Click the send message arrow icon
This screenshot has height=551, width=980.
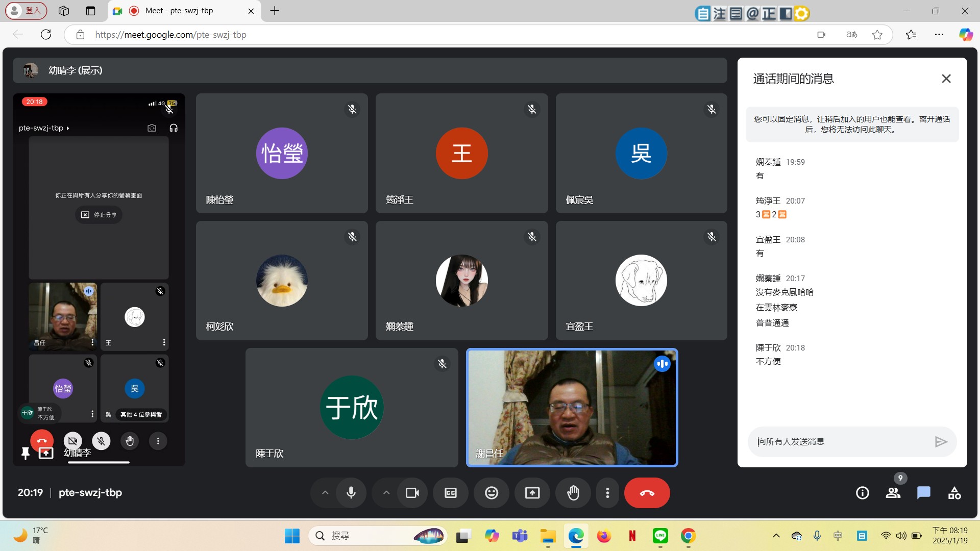(x=941, y=442)
